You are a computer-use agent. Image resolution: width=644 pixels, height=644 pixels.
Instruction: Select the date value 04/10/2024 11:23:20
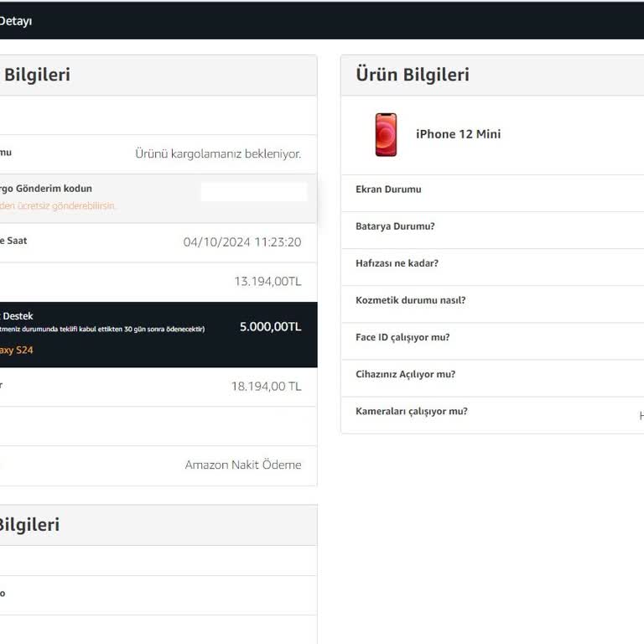tap(241, 241)
